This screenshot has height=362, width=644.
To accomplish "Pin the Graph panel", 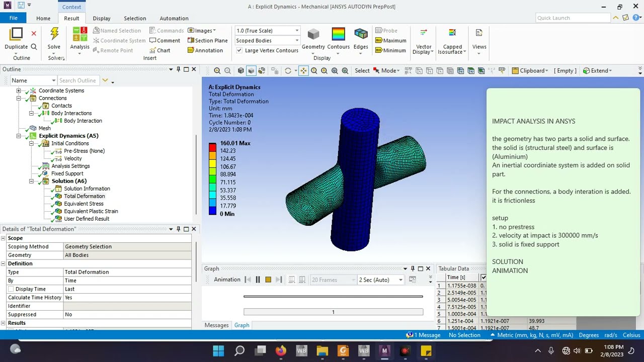I will coord(413,268).
